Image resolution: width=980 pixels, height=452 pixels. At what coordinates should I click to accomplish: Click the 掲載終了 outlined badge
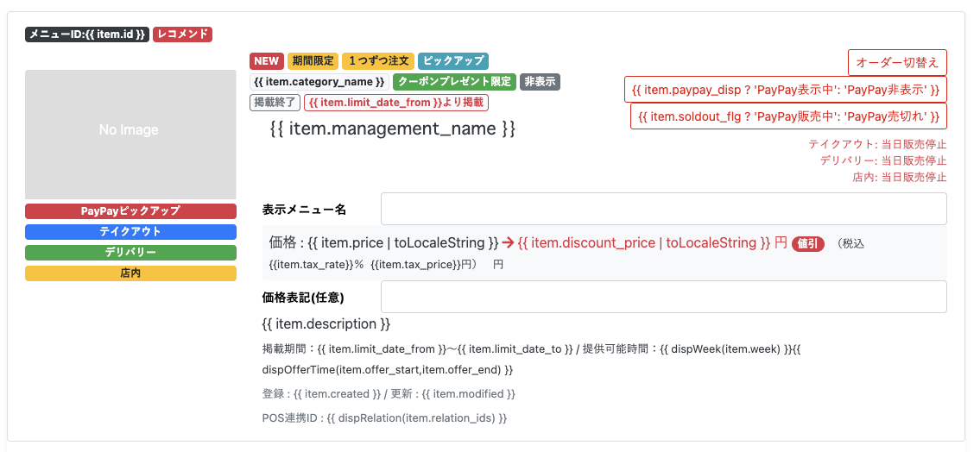[x=275, y=103]
